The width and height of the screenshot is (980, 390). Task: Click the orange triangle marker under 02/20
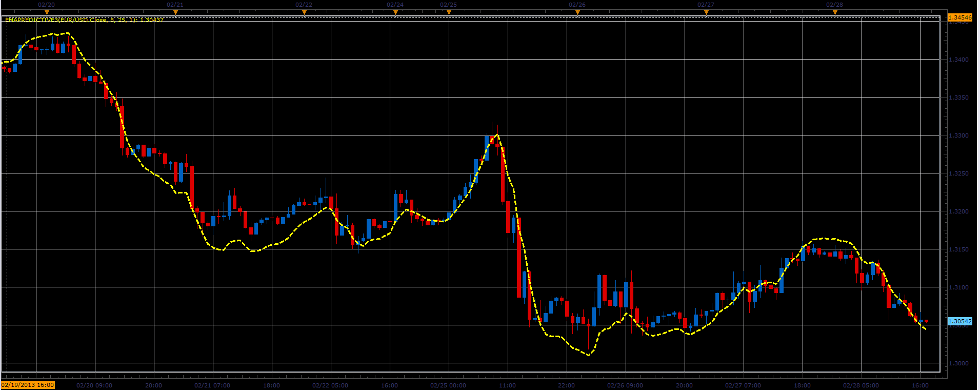tap(47, 11)
